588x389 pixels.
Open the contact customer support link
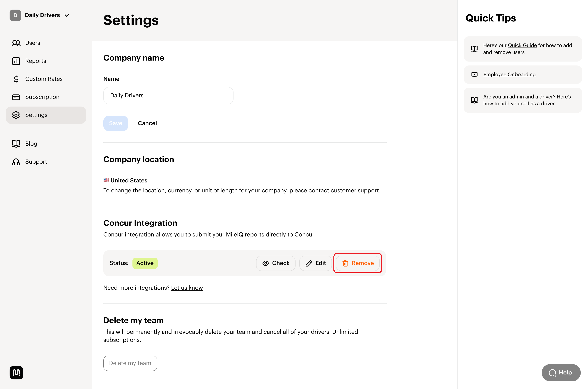pyautogui.click(x=343, y=190)
